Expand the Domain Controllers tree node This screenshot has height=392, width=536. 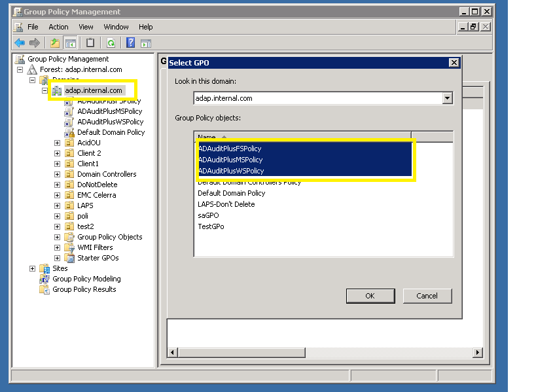point(57,174)
